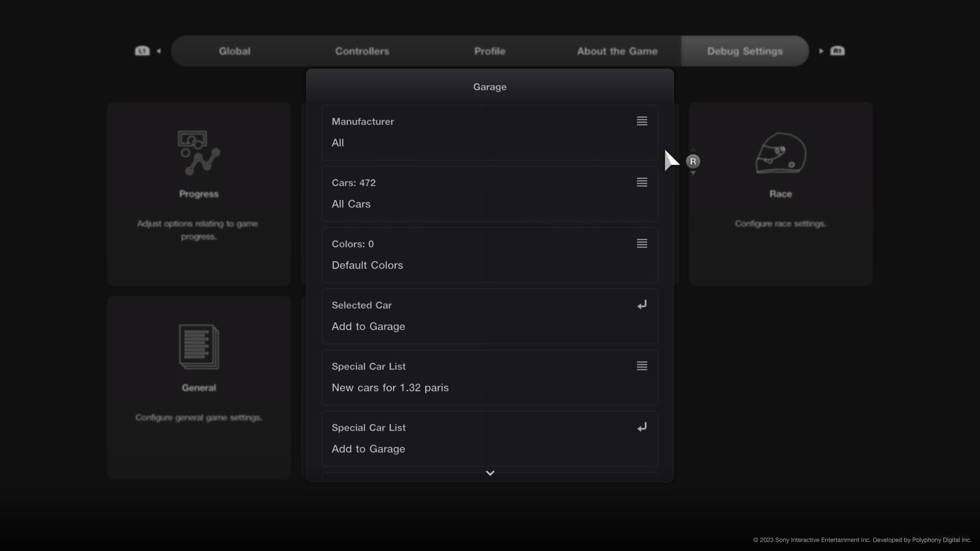
Task: Click the enter arrow icon for Selected Car
Action: pos(642,305)
